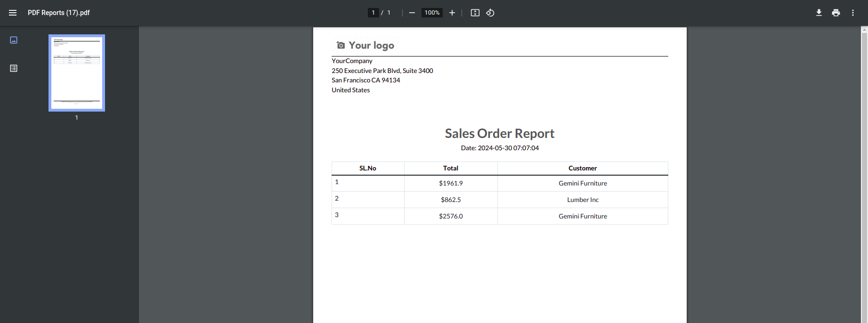
Task: Click the Total column header
Action: point(451,168)
